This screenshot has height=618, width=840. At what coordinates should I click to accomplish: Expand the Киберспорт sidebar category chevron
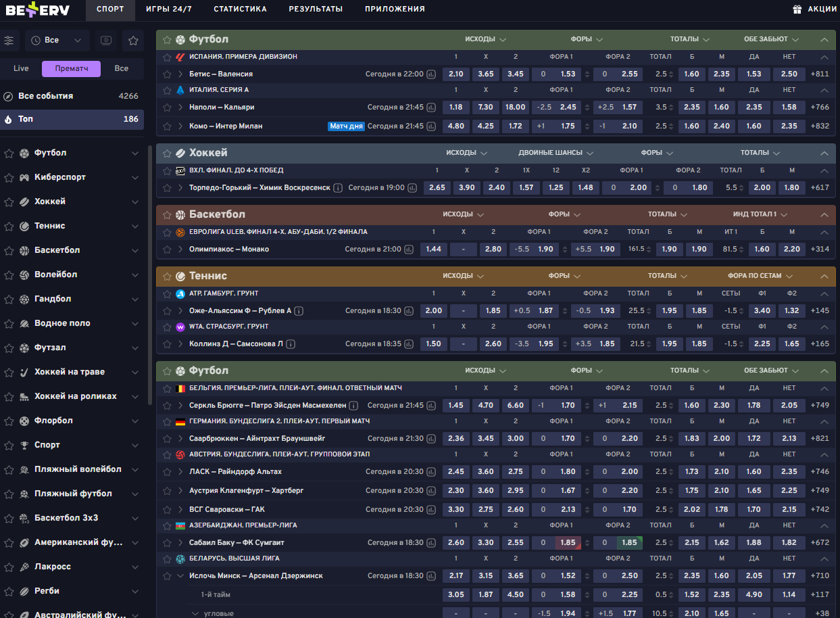point(135,178)
